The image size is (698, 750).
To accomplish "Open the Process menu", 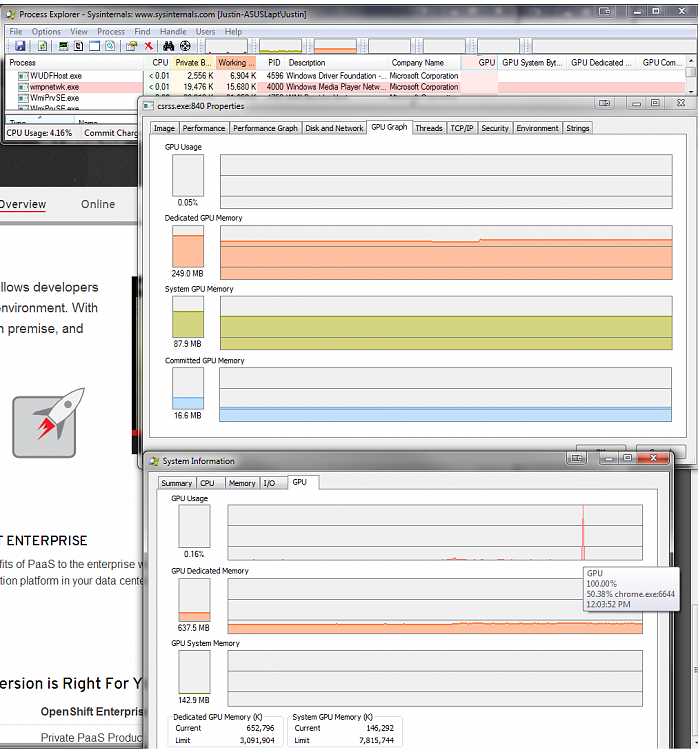I will tap(111, 32).
